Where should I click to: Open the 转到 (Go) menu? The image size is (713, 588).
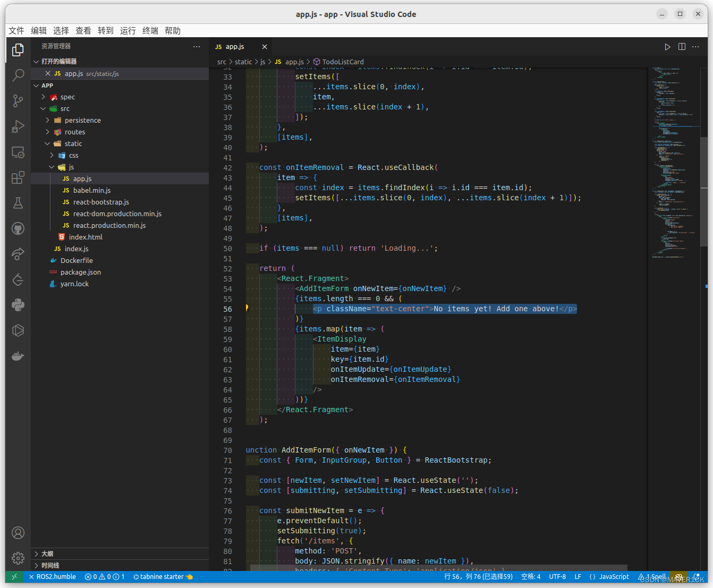(106, 31)
